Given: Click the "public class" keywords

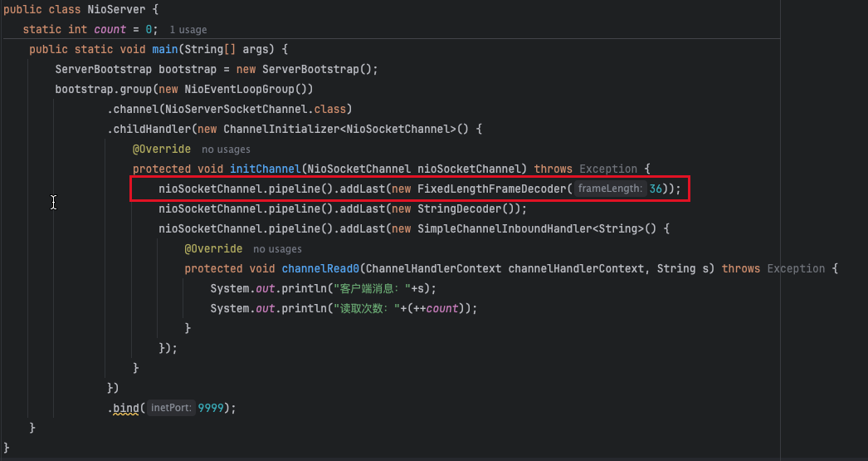Looking at the screenshot, I should (x=42, y=9).
